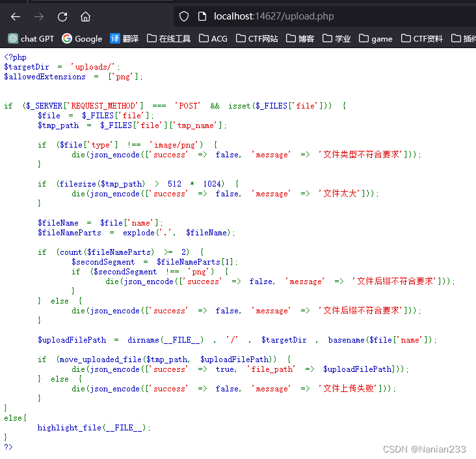The image size is (476, 459).
Task: Click 'filesize($tmp_path)' in the code
Action: (101, 184)
